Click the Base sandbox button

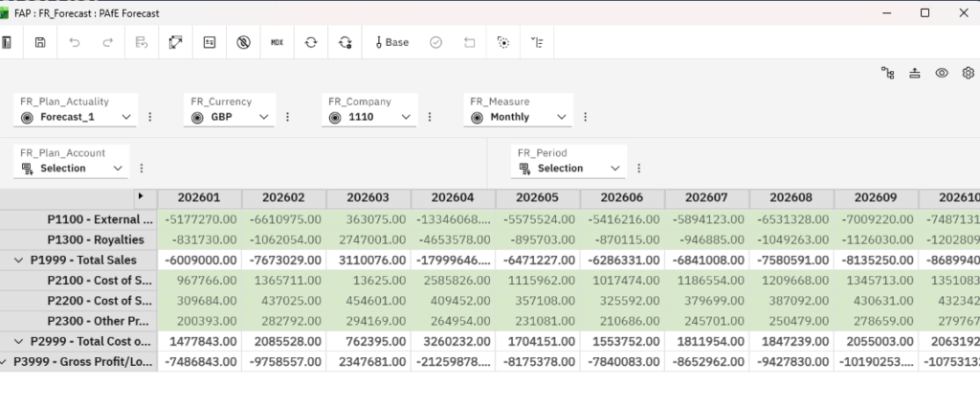coord(390,42)
